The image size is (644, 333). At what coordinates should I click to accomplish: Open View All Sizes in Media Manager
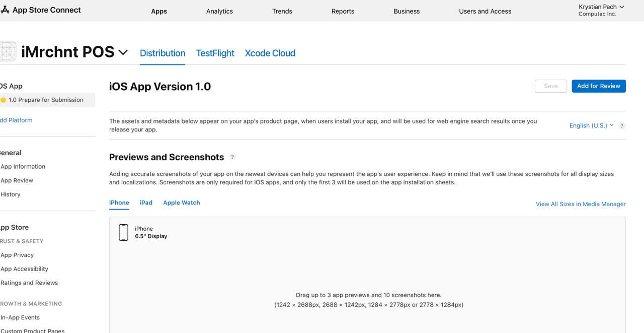pyautogui.click(x=581, y=204)
